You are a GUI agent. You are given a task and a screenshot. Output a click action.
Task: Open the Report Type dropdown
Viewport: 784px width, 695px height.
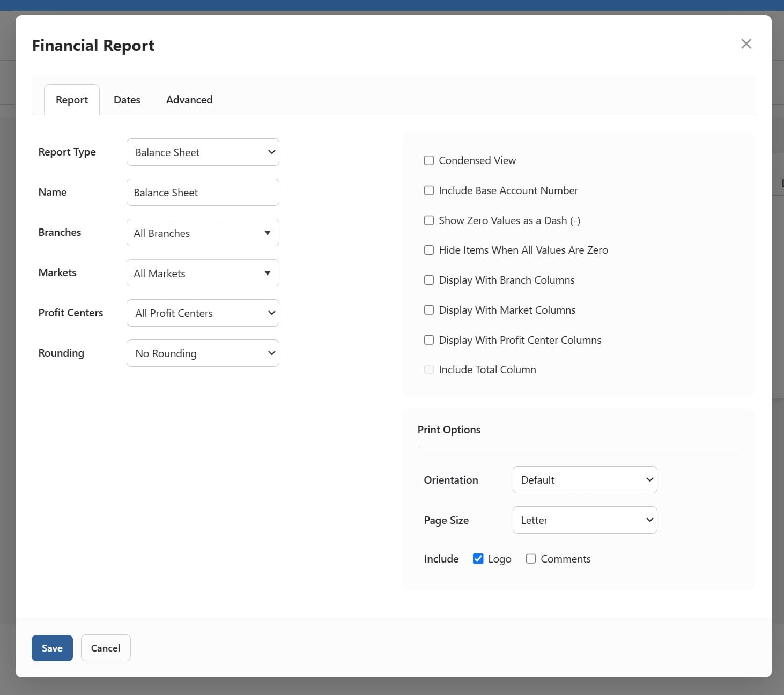(203, 152)
